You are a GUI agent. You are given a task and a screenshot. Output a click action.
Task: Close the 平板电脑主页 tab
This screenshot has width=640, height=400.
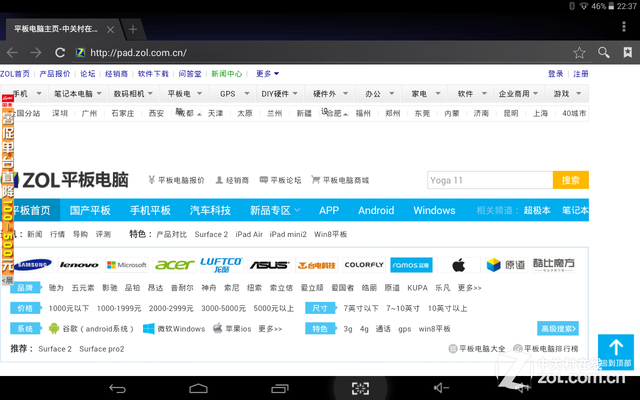click(110, 29)
